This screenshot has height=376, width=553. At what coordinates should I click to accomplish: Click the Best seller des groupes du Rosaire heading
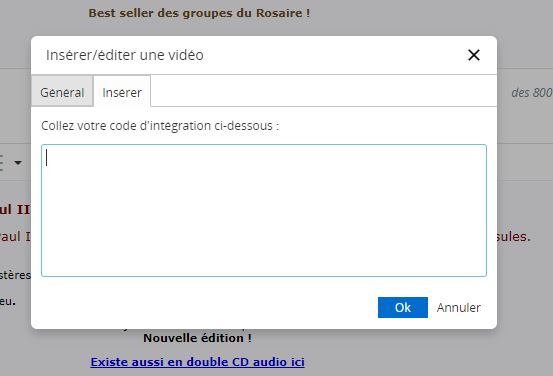(x=199, y=13)
